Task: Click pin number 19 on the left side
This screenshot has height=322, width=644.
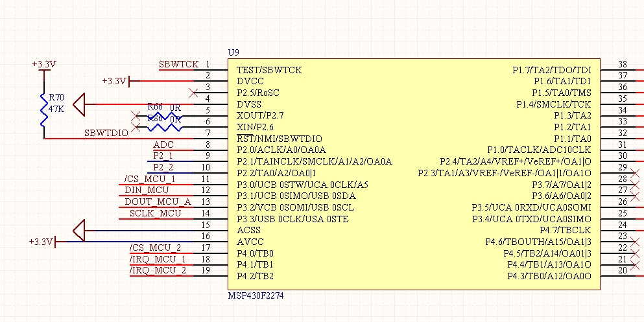Action: tap(206, 270)
